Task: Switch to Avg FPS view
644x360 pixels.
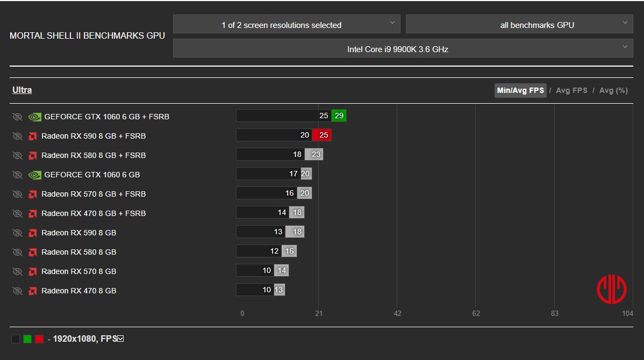Action: 571,90
